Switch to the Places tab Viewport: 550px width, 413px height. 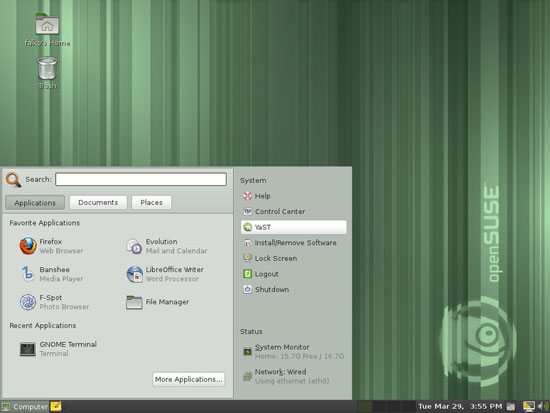pyautogui.click(x=152, y=202)
